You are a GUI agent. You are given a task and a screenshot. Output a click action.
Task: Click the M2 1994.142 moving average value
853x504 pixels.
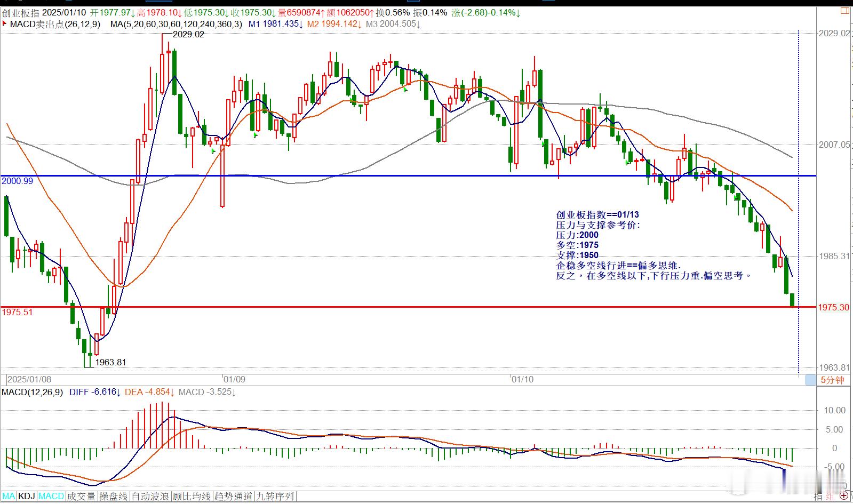point(334,24)
